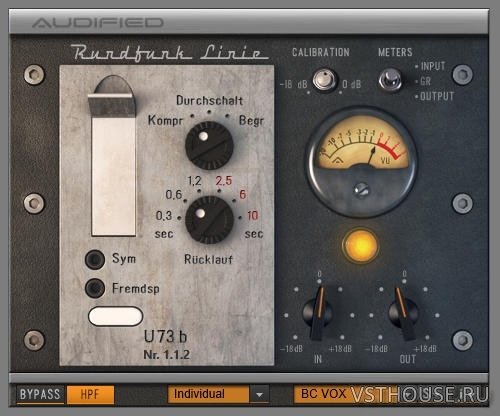The image size is (500, 416).
Task: Click the Durchschalt mode selector knob
Action: [x=209, y=146]
